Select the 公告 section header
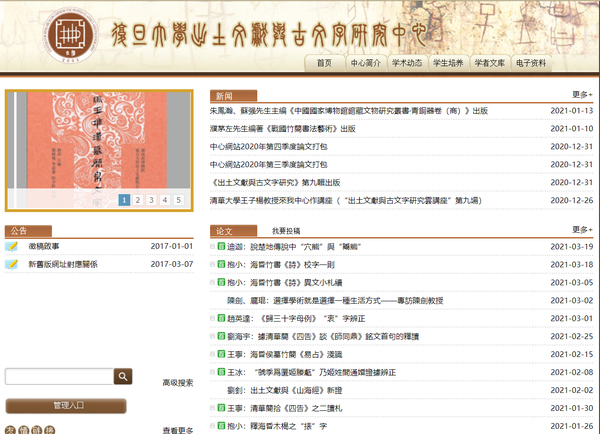 pyautogui.click(x=28, y=231)
